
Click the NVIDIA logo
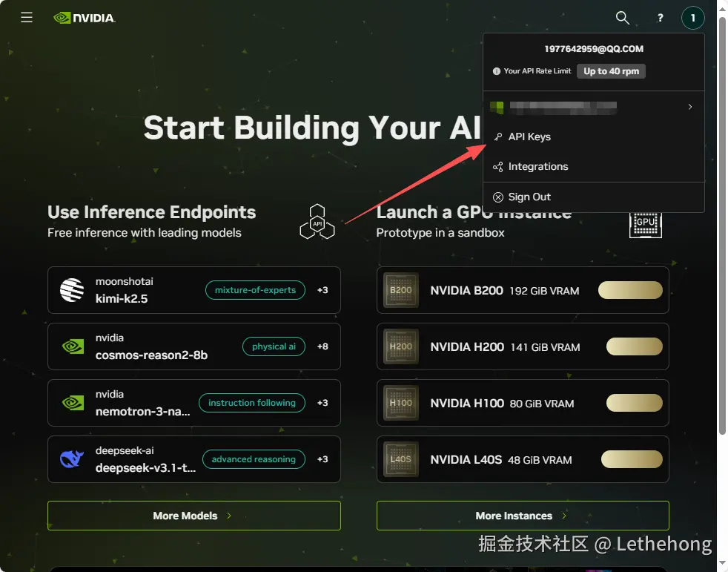click(84, 18)
